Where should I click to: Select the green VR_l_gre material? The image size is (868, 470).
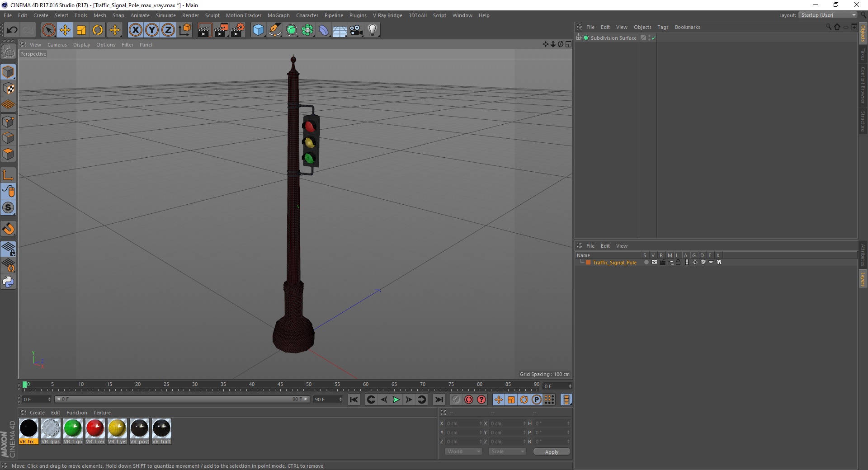pyautogui.click(x=73, y=432)
